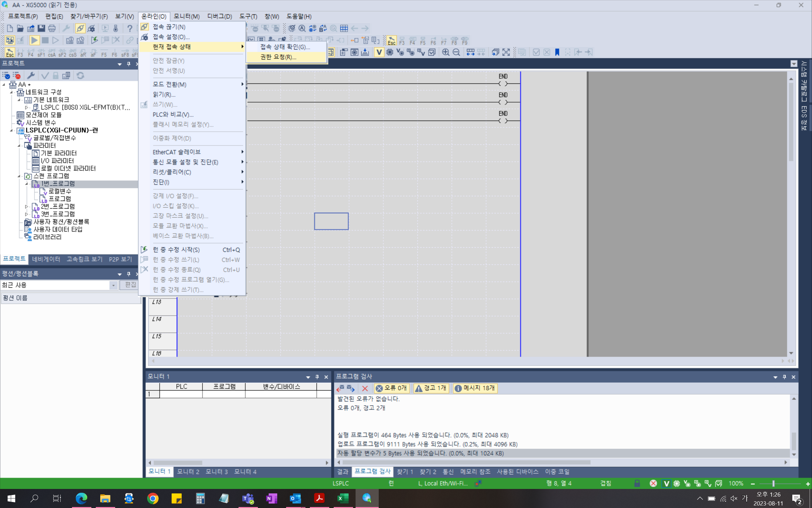The width and height of the screenshot is (812, 508).
Task: Expand the 3번_프로그램 tree node
Action: point(27,214)
